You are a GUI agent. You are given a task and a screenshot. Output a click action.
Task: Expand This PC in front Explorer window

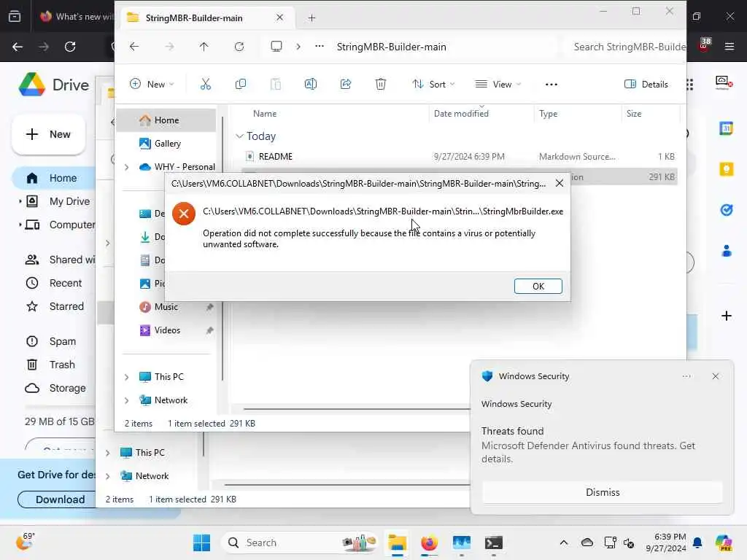point(126,377)
